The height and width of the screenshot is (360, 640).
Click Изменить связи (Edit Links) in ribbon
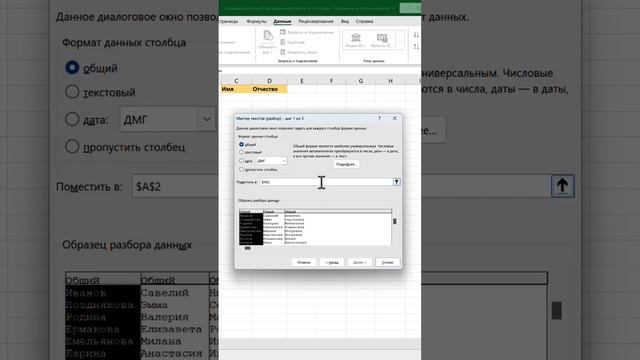click(x=298, y=52)
